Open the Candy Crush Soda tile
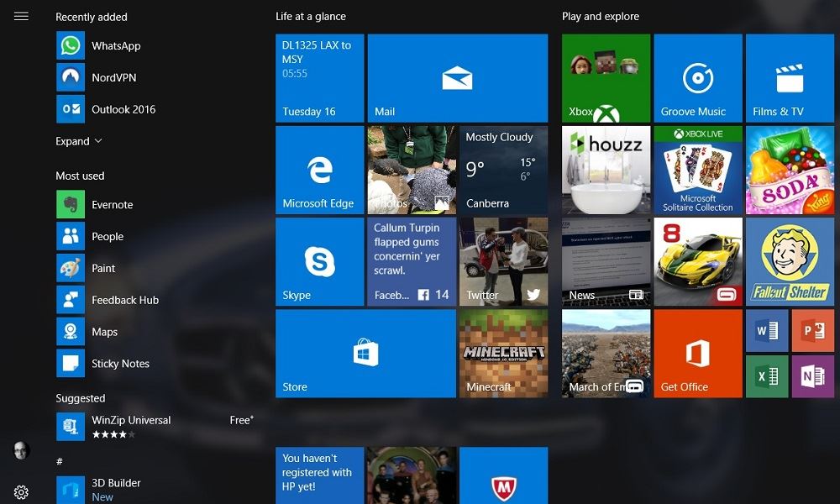 (x=790, y=171)
